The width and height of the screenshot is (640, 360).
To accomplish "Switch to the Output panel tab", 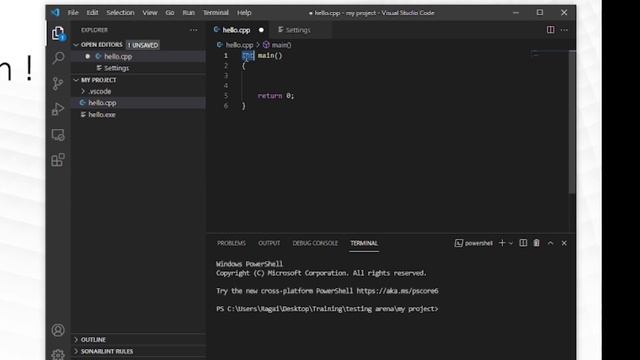I will (x=269, y=243).
